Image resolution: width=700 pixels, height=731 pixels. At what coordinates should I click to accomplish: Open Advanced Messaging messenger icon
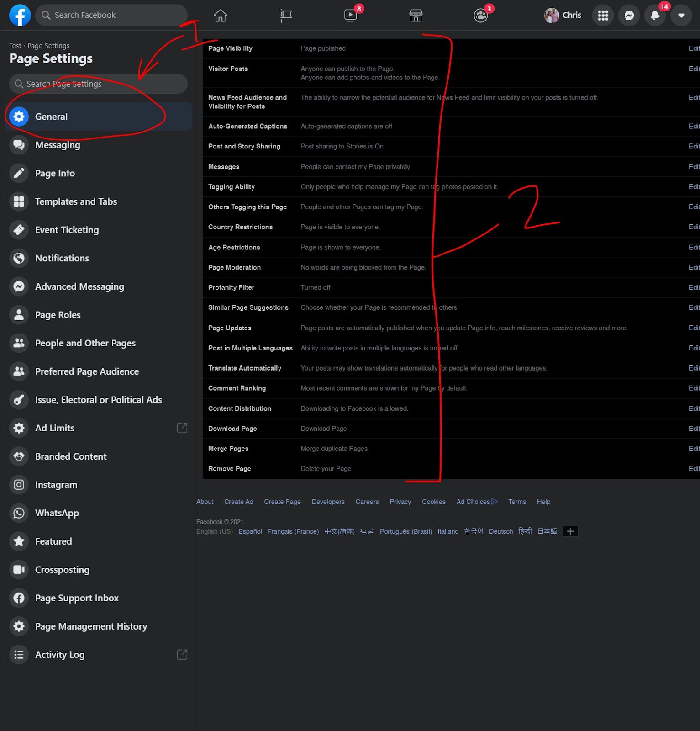19,286
